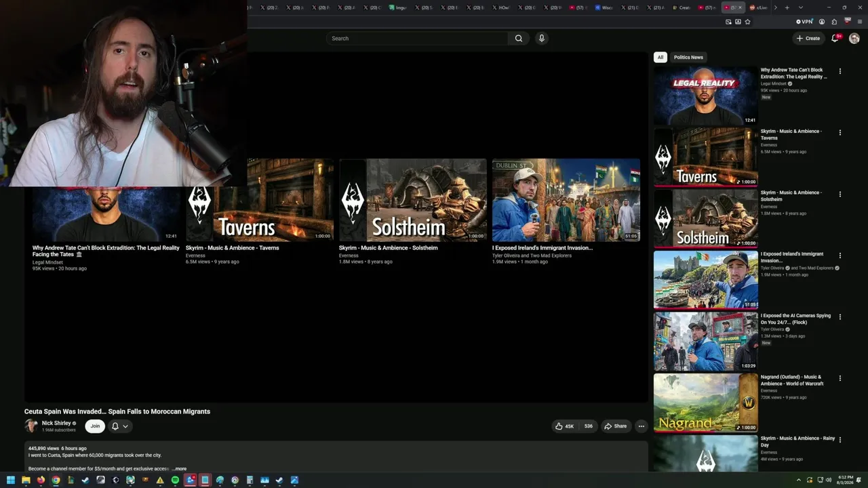The width and height of the screenshot is (868, 488).
Task: Select the Politics News filter chip
Action: (688, 58)
